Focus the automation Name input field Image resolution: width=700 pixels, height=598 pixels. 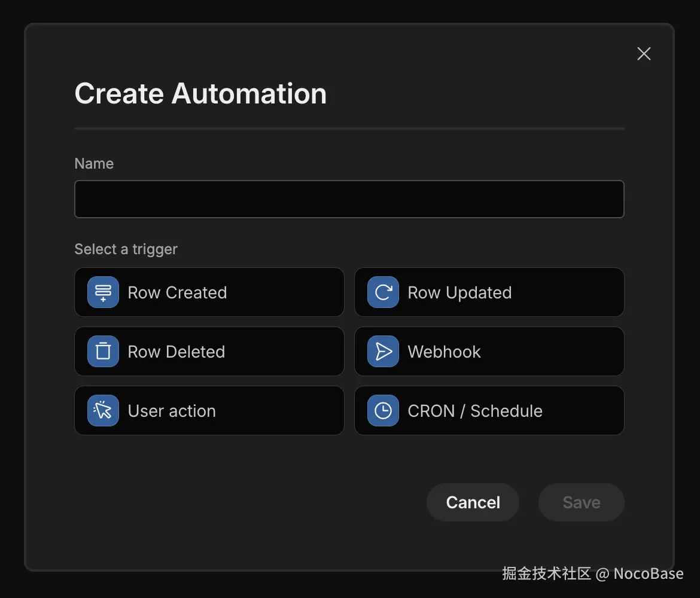[x=349, y=199]
